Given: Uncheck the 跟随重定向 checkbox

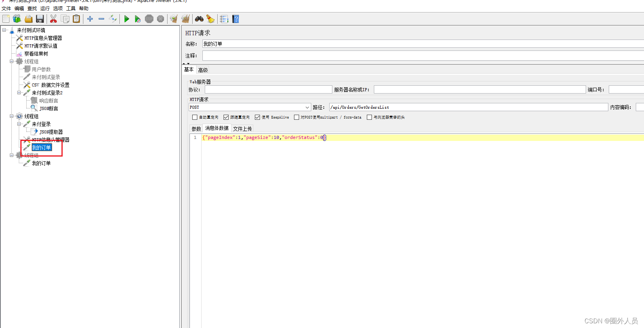Looking at the screenshot, I should point(226,117).
